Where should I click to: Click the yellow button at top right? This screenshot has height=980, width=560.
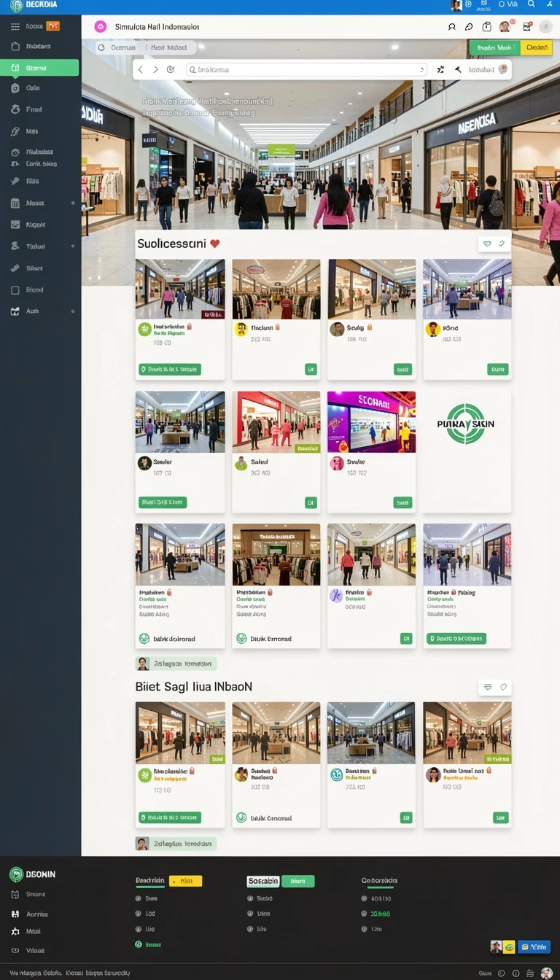537,47
